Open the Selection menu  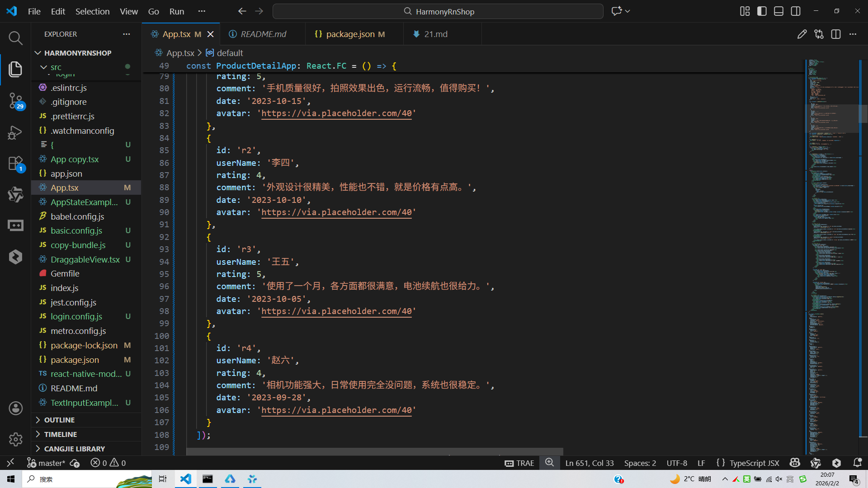[x=92, y=11]
